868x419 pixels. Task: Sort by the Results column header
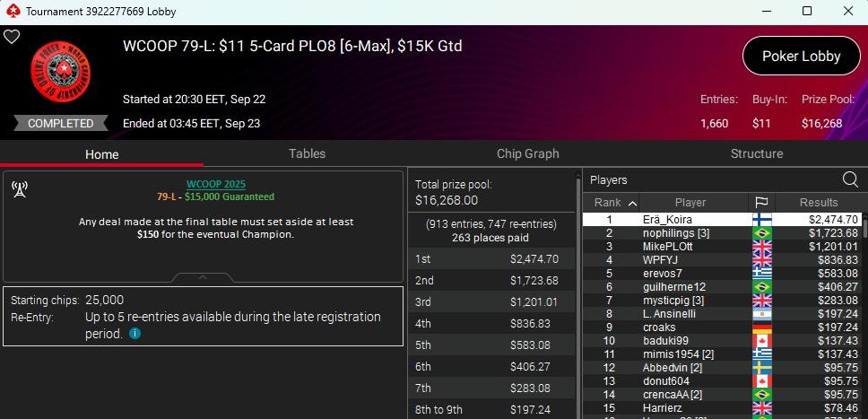[x=818, y=203]
